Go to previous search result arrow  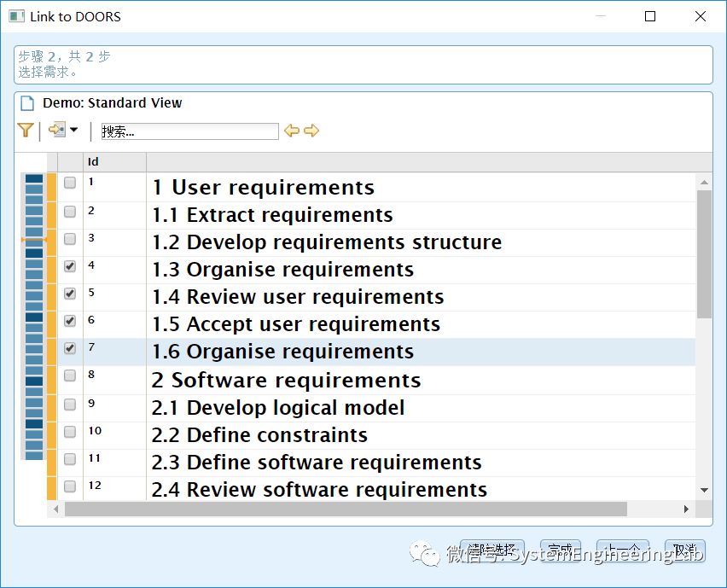click(292, 131)
